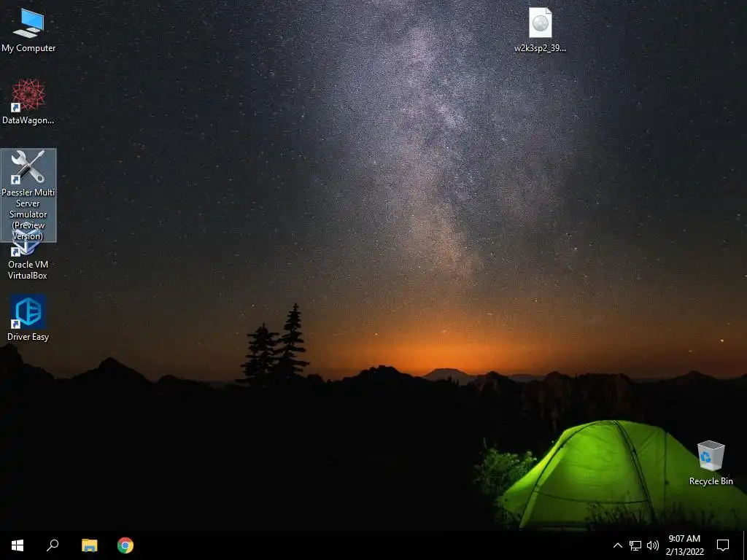Viewport: 747px width, 560px height.
Task: Open the Action Center notifications icon
Action: 723,545
